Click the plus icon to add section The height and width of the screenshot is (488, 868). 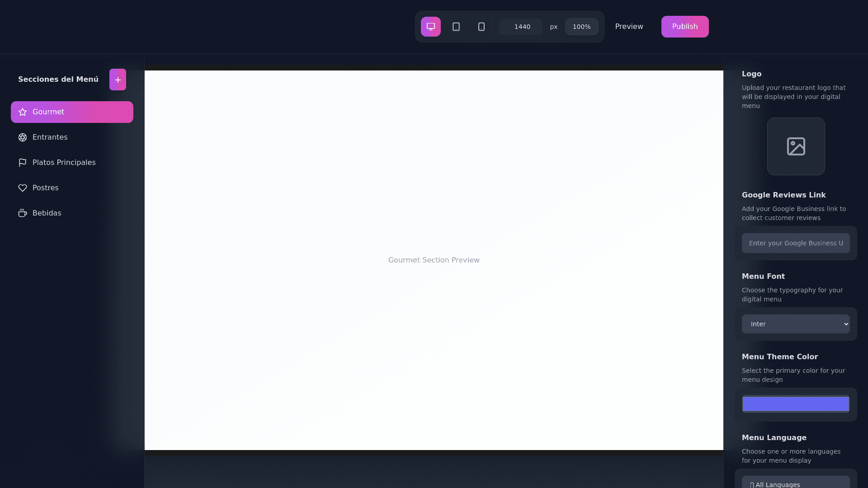[118, 80]
